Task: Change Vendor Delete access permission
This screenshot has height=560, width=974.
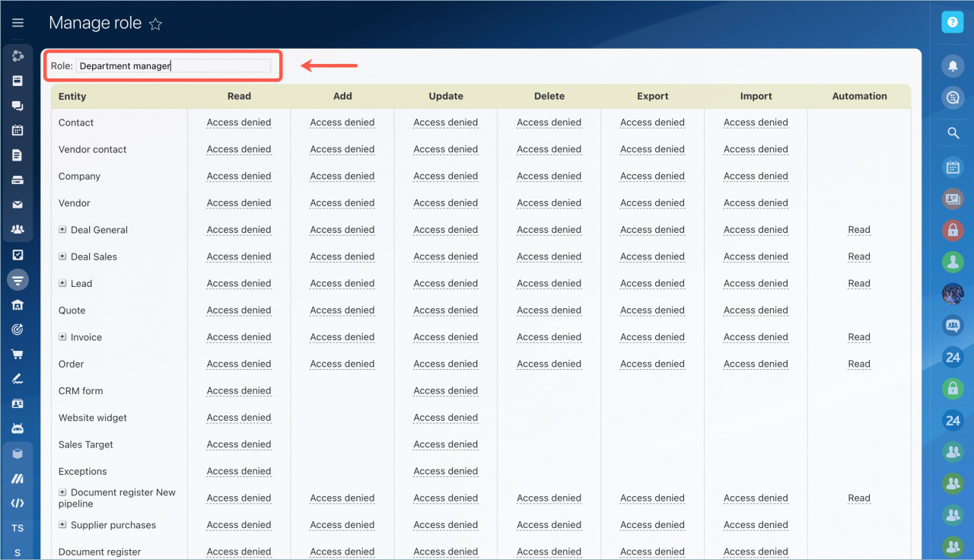Action: (549, 203)
